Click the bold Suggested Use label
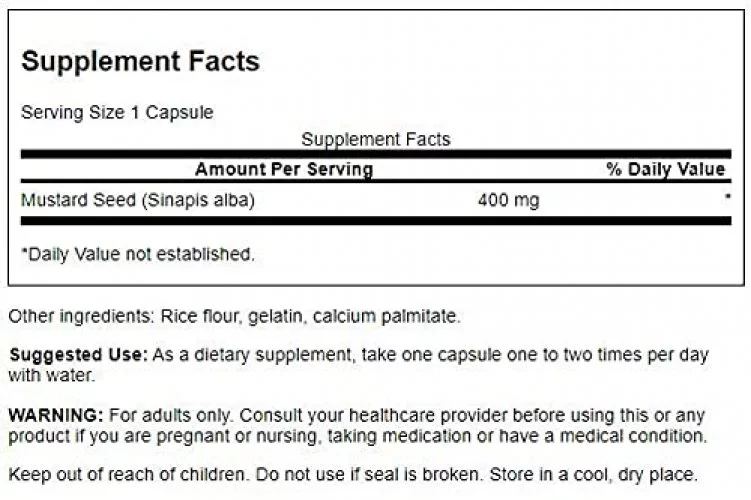This screenshot has height=500, width=751. tap(79, 355)
